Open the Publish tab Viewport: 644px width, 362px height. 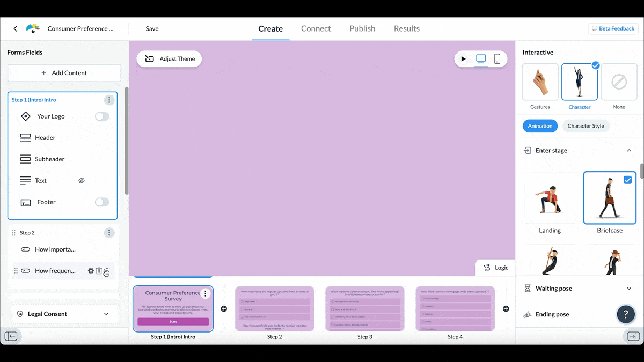(362, 28)
